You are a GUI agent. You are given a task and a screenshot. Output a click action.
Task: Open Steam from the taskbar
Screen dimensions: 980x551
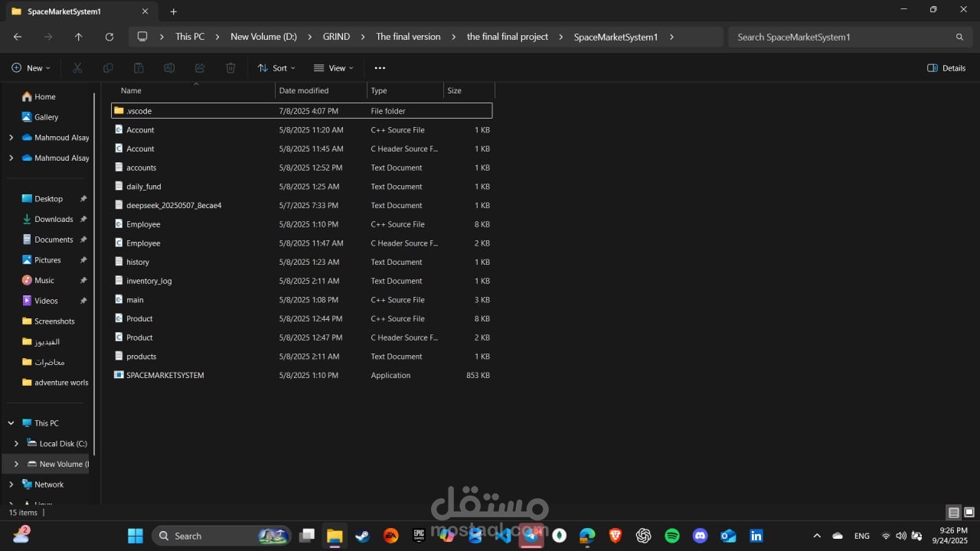[362, 536]
